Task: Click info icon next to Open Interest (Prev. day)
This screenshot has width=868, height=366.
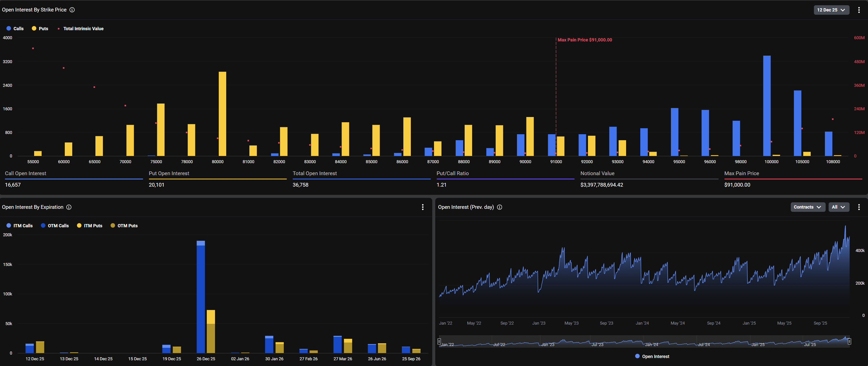Action: (499, 207)
